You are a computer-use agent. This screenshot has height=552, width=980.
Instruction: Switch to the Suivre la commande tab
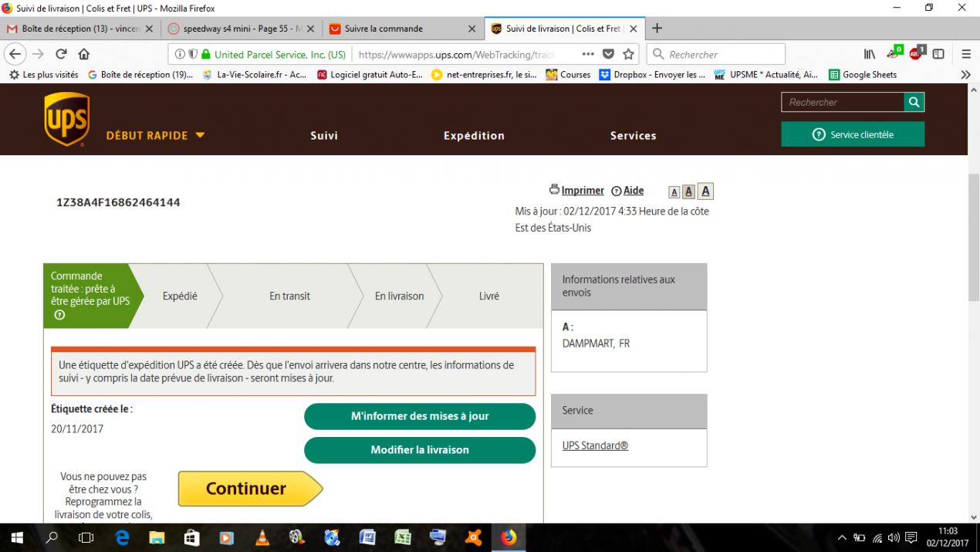401,29
